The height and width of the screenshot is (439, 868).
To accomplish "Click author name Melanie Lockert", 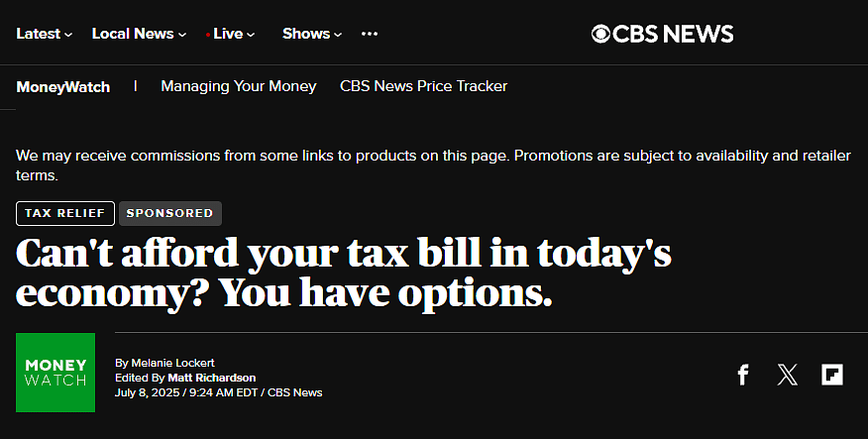I will point(172,363).
